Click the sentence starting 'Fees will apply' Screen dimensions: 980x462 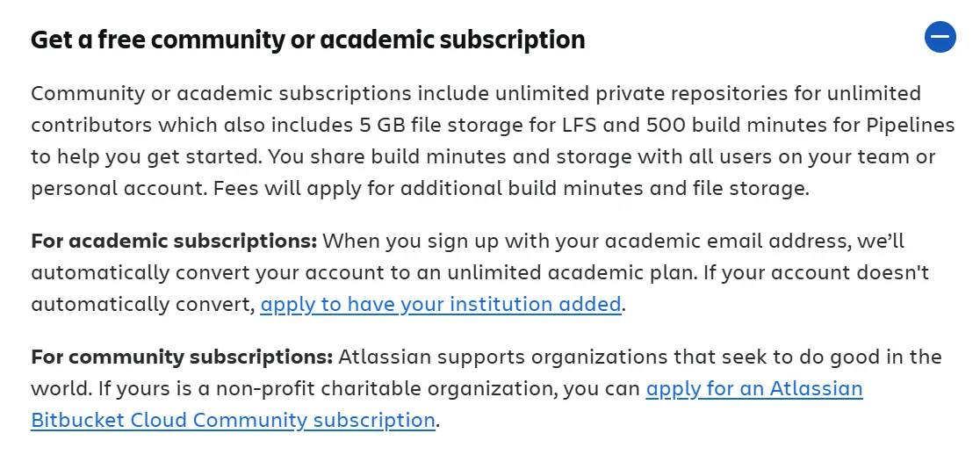[x=511, y=188]
